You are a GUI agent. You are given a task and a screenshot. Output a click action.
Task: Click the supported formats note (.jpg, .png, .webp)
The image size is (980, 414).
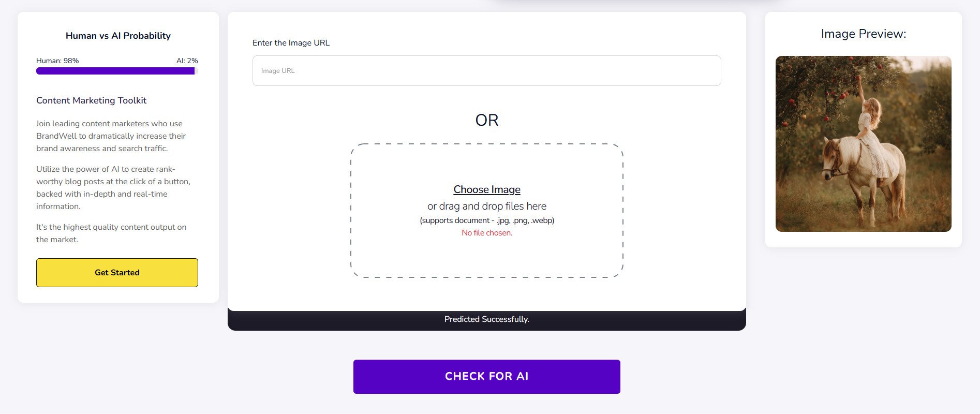click(486, 220)
